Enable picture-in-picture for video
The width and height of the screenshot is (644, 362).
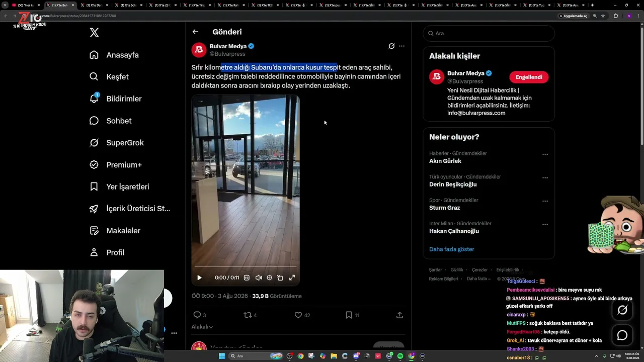(280, 278)
